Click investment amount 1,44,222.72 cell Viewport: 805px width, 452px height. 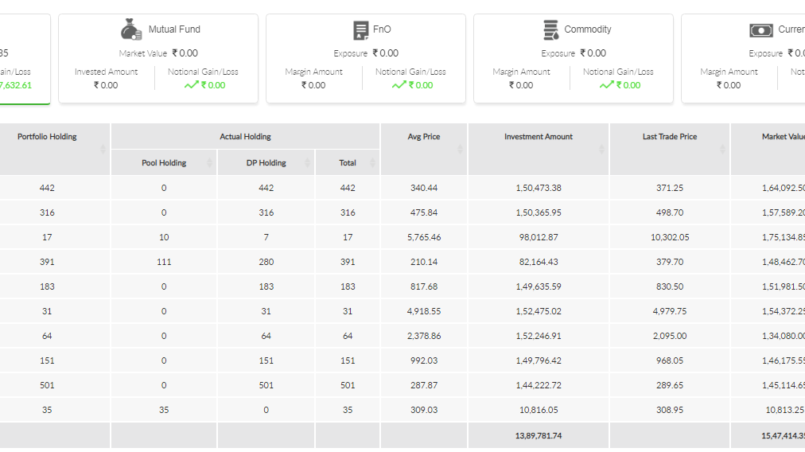tap(539, 385)
